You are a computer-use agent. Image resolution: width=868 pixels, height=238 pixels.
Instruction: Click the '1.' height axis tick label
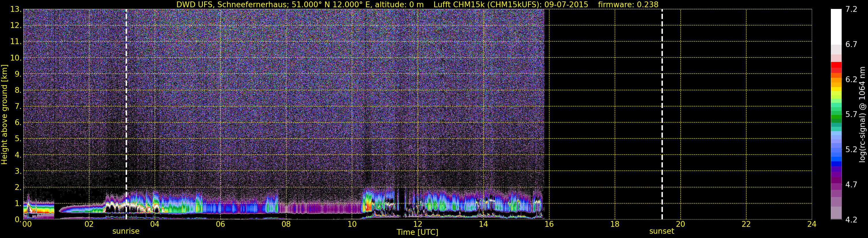point(18,203)
